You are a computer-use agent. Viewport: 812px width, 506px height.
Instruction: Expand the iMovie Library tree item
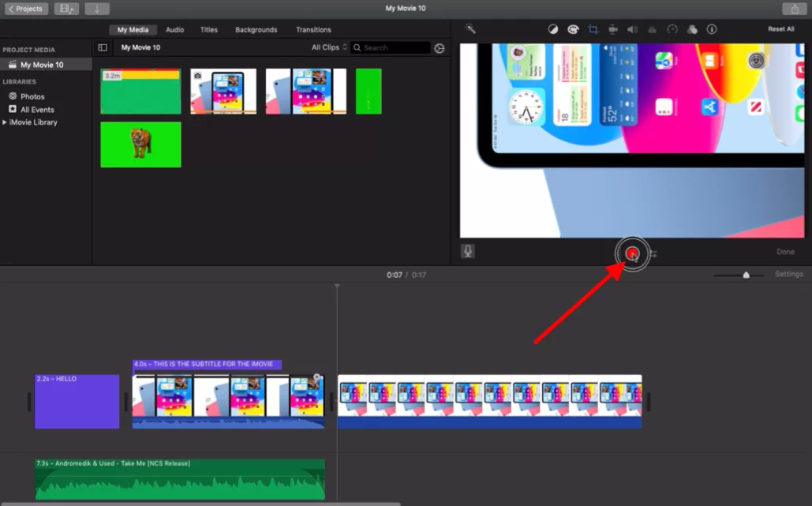pyautogui.click(x=5, y=122)
